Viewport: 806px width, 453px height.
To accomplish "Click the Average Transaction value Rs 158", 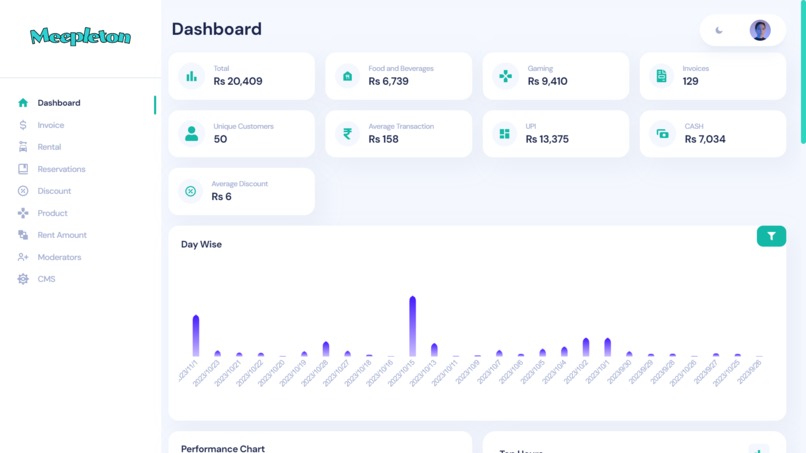I will tap(383, 139).
